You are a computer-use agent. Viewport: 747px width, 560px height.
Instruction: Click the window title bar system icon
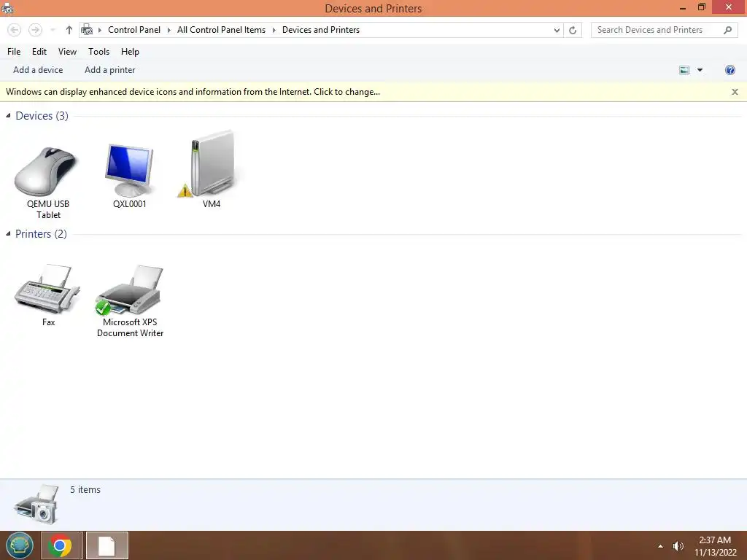coord(7,8)
